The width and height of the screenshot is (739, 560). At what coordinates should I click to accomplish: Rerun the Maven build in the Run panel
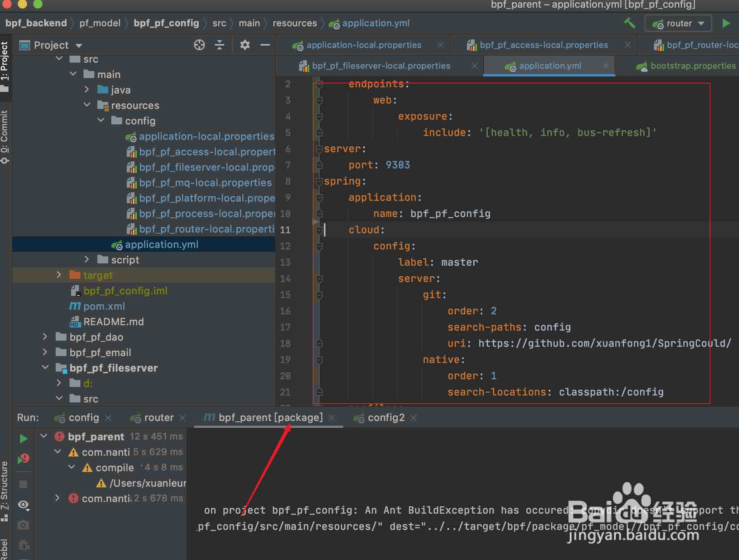(24, 438)
